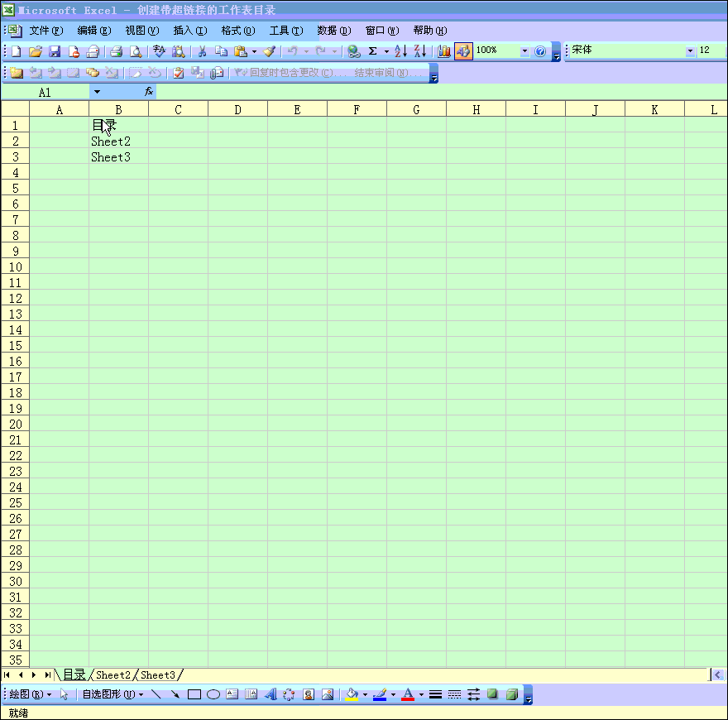Select cell B2 containing Sheet2
This screenshot has width=728, height=720.
[x=118, y=142]
